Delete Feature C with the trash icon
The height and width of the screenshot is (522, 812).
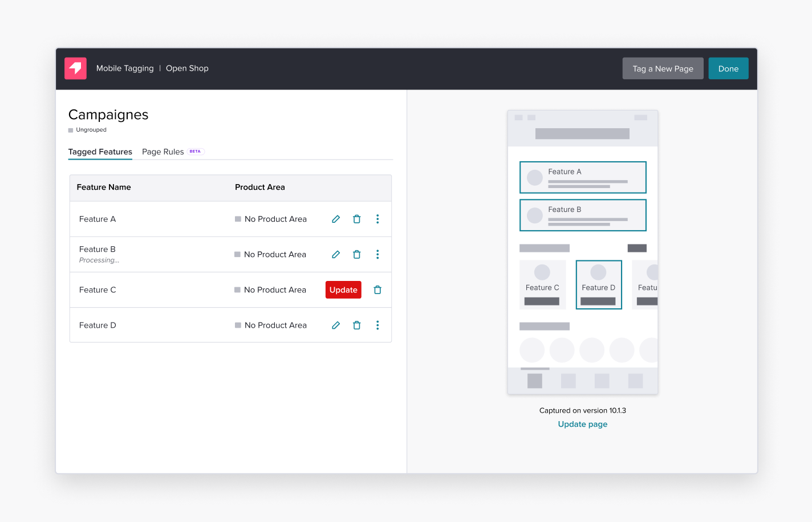(377, 289)
